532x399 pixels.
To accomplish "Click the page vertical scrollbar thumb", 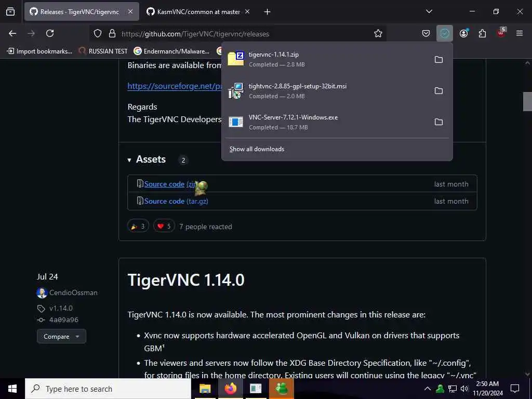I will tap(527, 101).
